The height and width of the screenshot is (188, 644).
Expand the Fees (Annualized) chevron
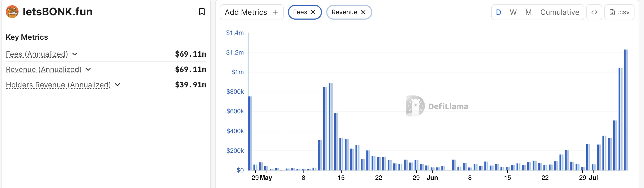coord(75,54)
